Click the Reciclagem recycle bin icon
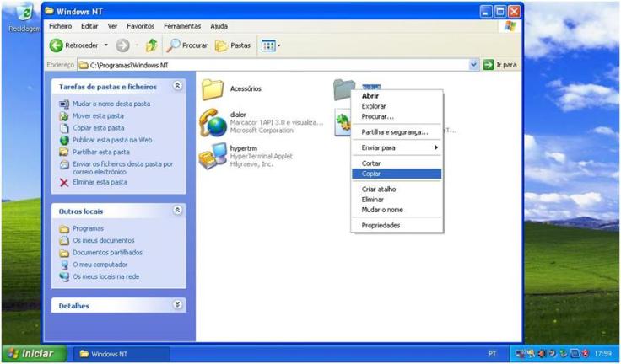 pos(25,13)
